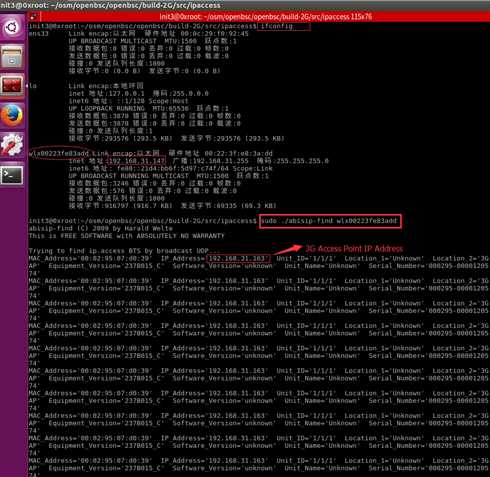Click the red Terminator icon in the launcher
The height and width of the screenshot is (477, 490).
pos(12,86)
